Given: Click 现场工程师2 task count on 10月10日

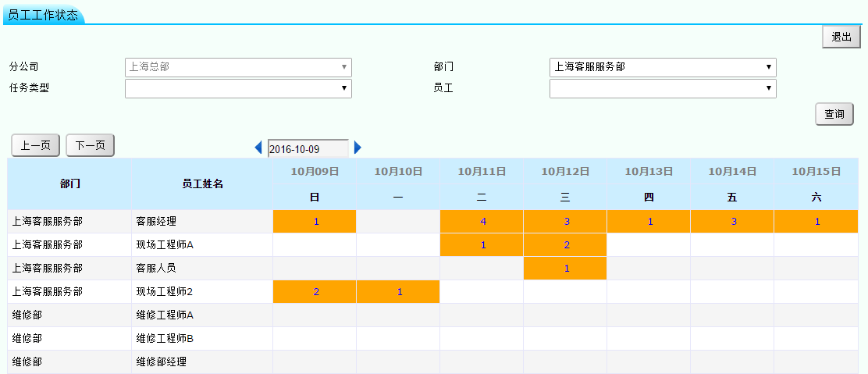Looking at the screenshot, I should [x=399, y=292].
